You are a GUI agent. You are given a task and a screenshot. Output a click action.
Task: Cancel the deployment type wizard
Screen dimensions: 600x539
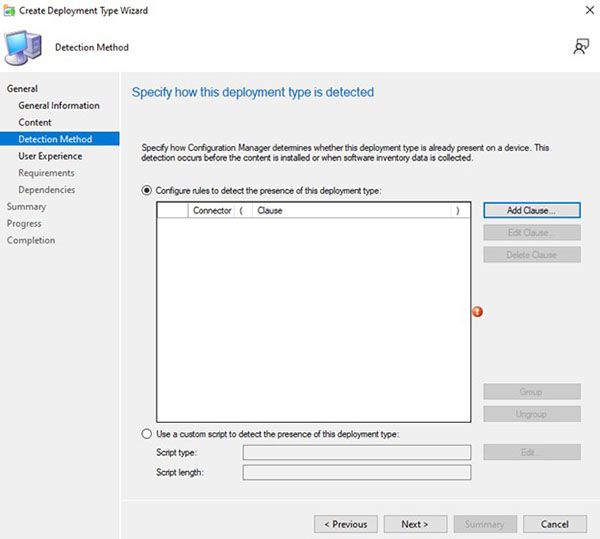click(554, 524)
